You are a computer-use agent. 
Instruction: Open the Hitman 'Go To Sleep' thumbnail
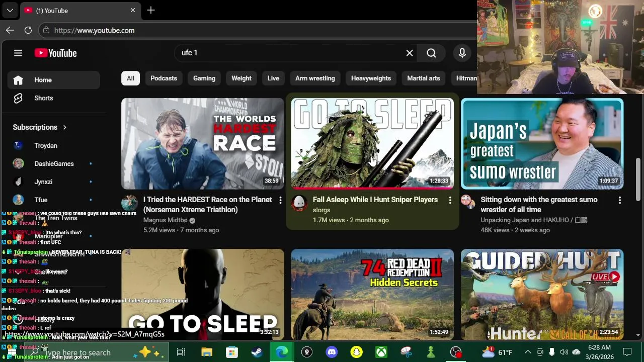point(203,295)
